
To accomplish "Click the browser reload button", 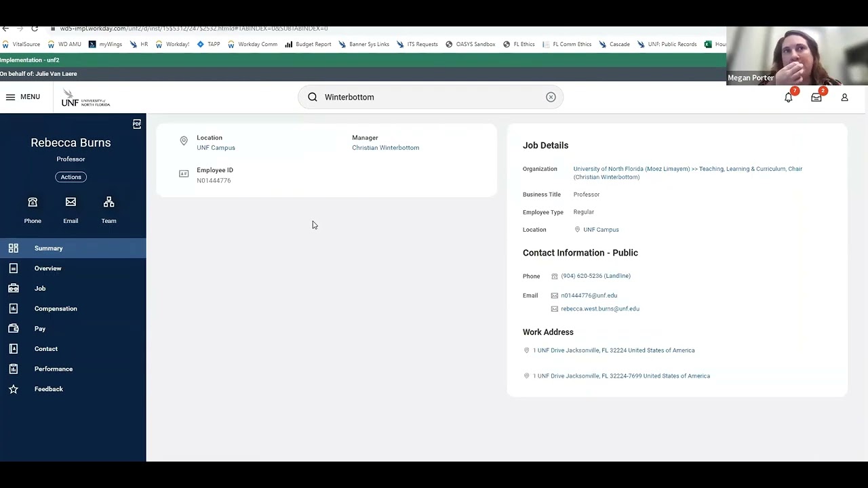I will pyautogui.click(x=34, y=28).
